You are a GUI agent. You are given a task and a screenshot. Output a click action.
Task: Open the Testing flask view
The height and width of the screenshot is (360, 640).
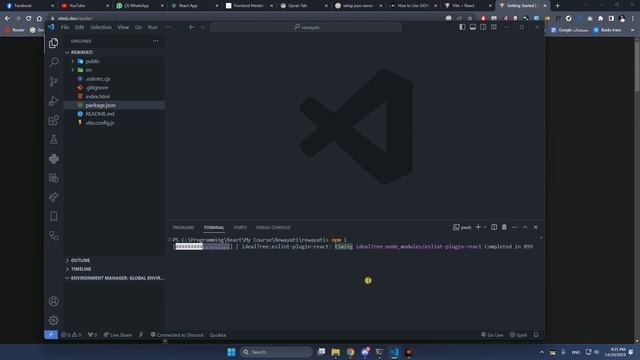(53, 139)
